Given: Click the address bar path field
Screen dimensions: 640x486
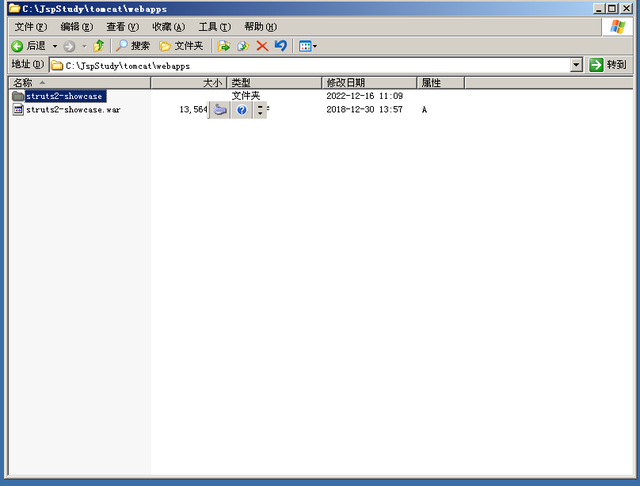Looking at the screenshot, I should pyautogui.click(x=310, y=65).
